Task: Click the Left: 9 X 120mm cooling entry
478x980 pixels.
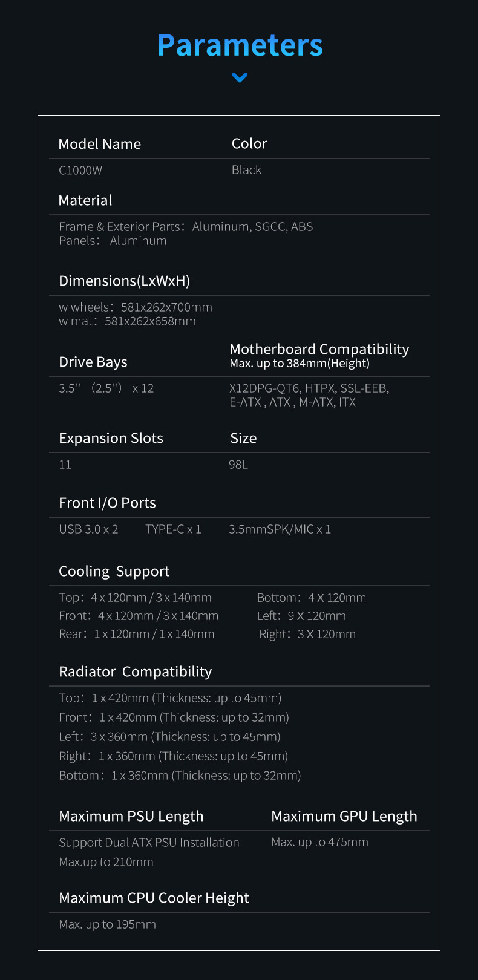Action: pyautogui.click(x=301, y=616)
